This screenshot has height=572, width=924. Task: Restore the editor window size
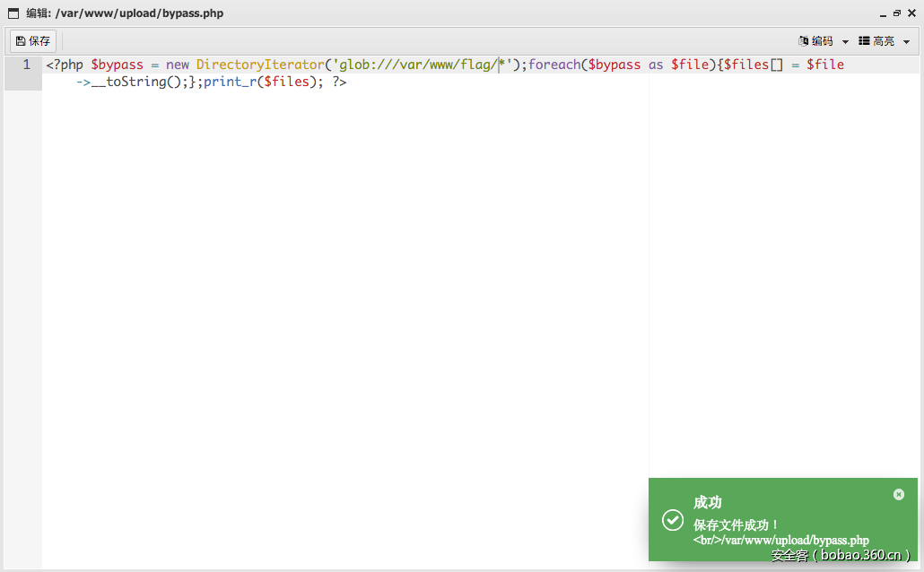(x=897, y=13)
